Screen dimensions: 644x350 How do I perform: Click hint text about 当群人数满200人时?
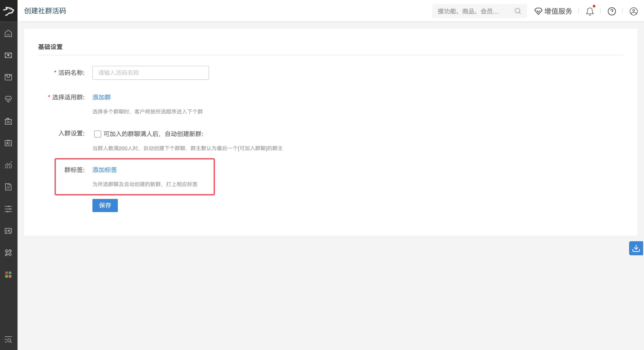(188, 148)
